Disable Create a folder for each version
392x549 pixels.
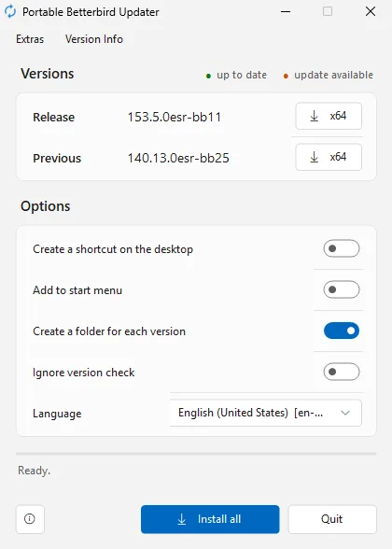coord(342,331)
